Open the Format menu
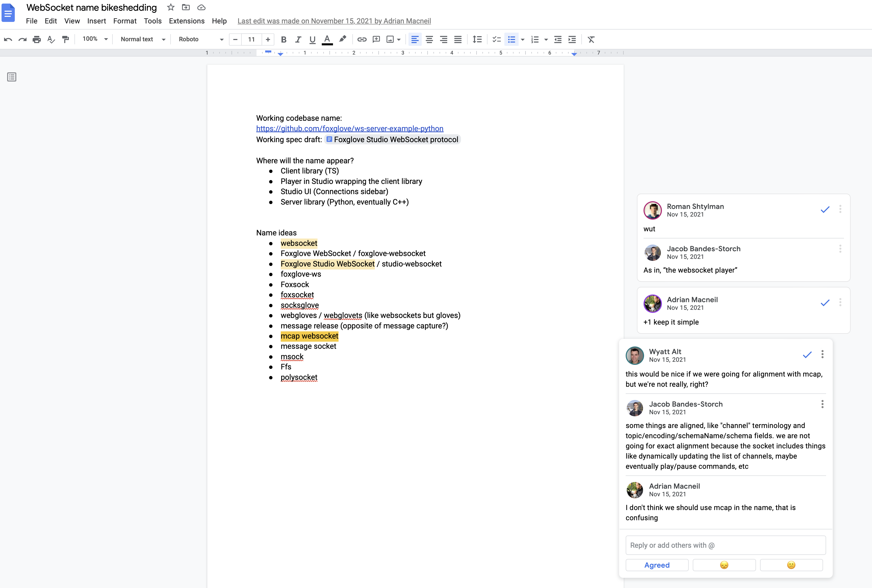The height and width of the screenshot is (588, 872). 125,21
